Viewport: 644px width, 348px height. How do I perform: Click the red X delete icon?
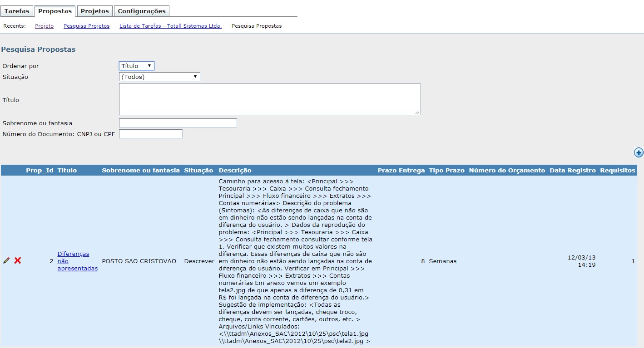18,260
